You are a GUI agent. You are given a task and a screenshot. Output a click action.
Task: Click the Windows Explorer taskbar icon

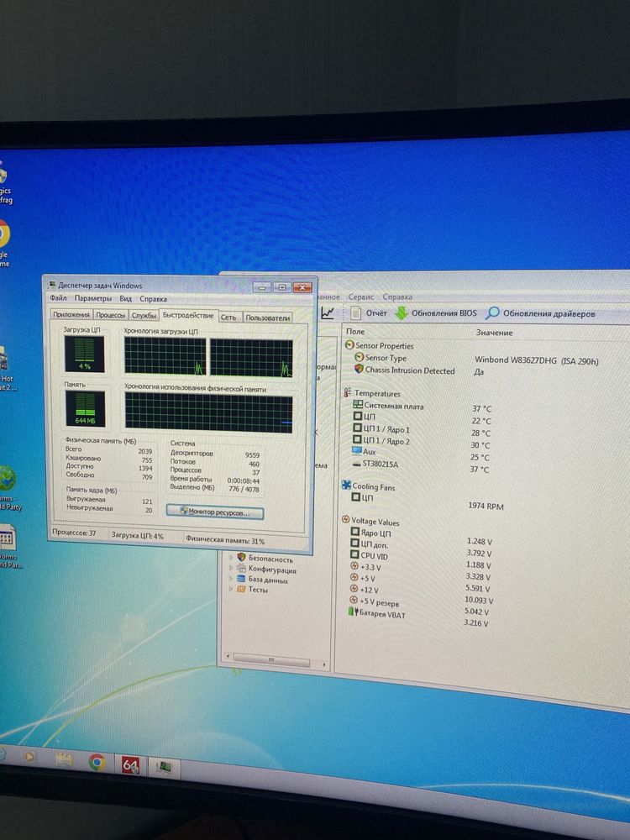click(x=64, y=759)
